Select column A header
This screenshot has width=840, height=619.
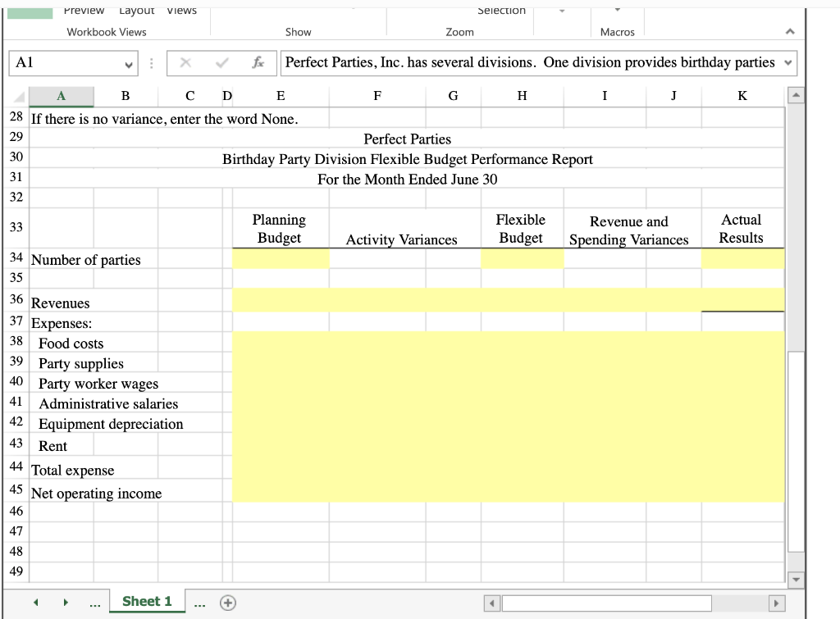pyautogui.click(x=61, y=96)
